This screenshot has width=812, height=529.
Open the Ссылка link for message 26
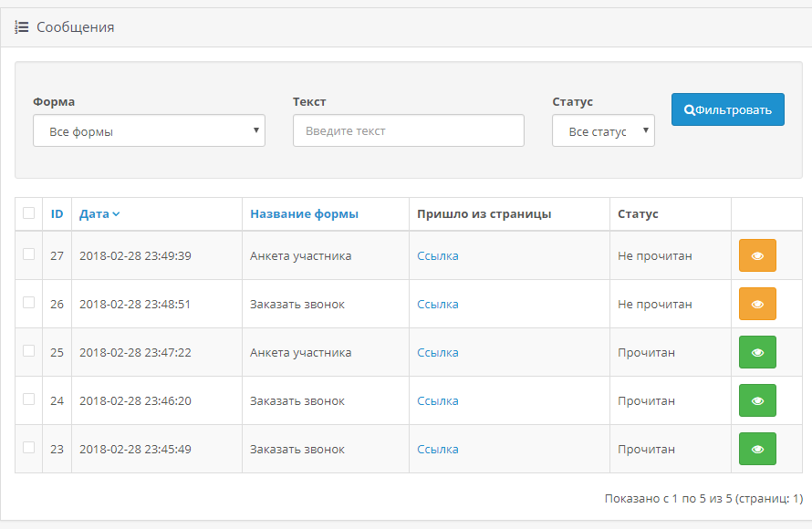[438, 305]
